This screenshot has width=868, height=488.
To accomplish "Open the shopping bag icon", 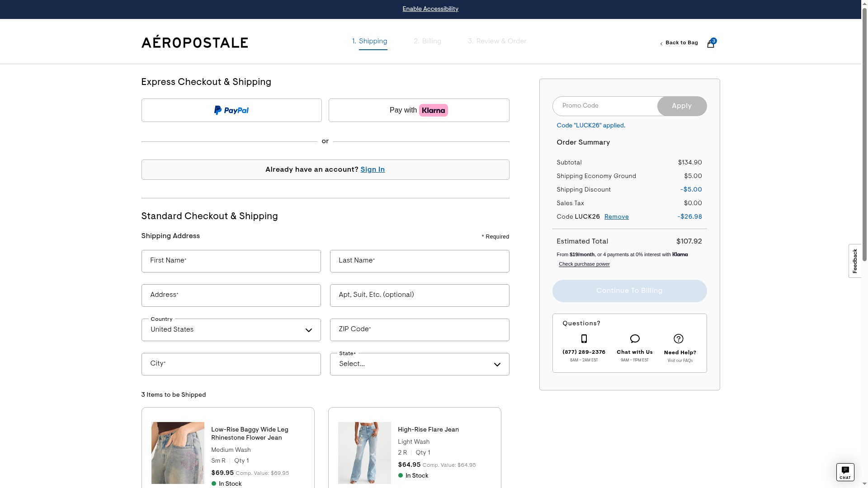I will pos(710,44).
